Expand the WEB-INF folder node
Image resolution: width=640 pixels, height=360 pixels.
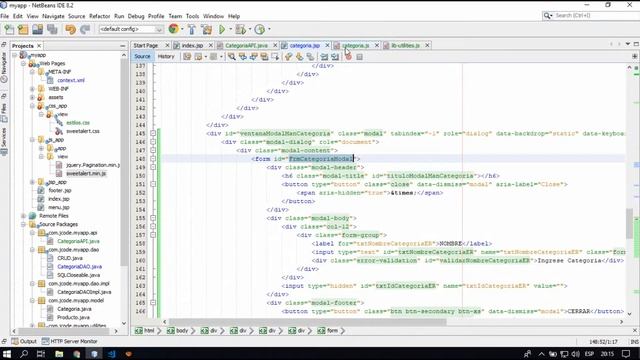32,89
